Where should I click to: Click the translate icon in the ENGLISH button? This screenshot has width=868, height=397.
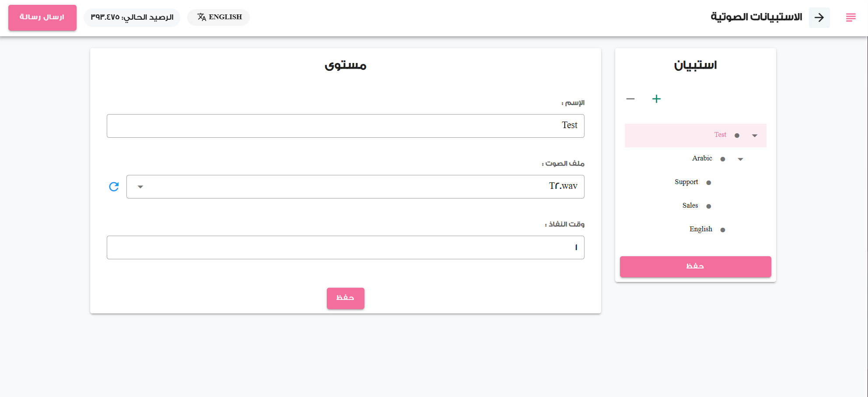coord(201,17)
